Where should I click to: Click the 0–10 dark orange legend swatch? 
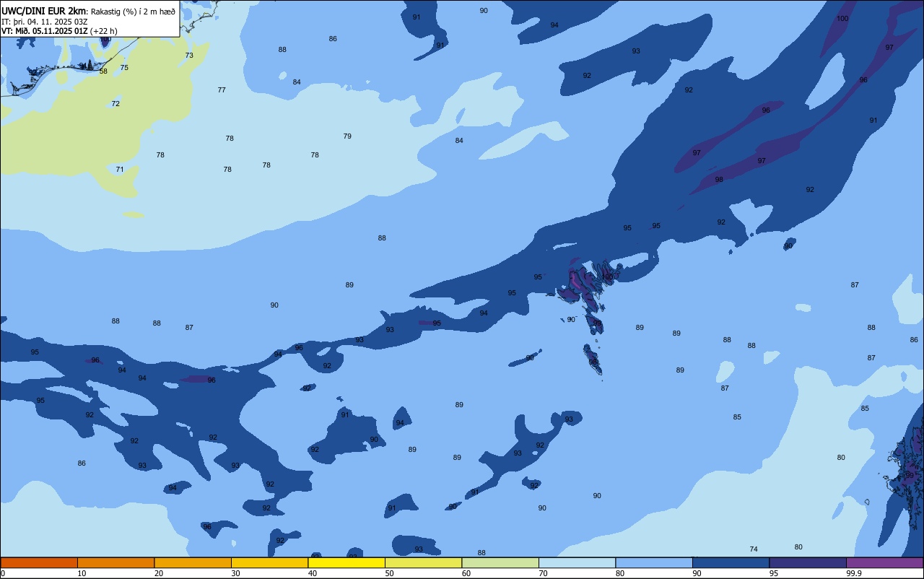click(39, 562)
